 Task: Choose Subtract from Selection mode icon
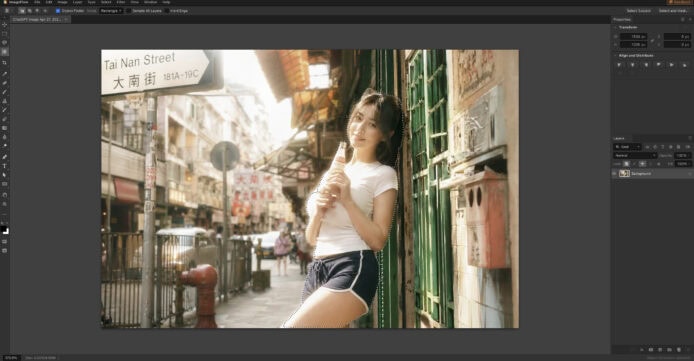tap(37, 11)
